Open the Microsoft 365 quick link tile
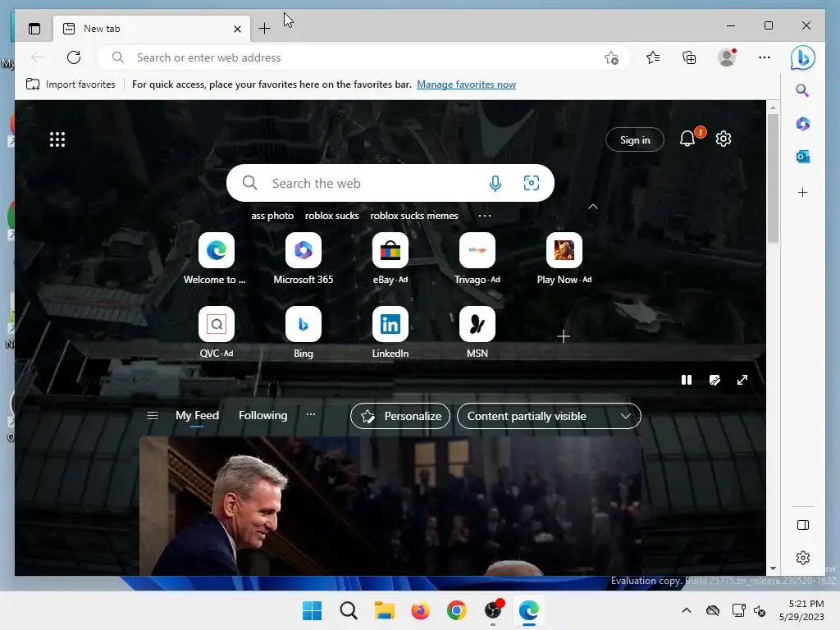The width and height of the screenshot is (840, 630). (304, 259)
